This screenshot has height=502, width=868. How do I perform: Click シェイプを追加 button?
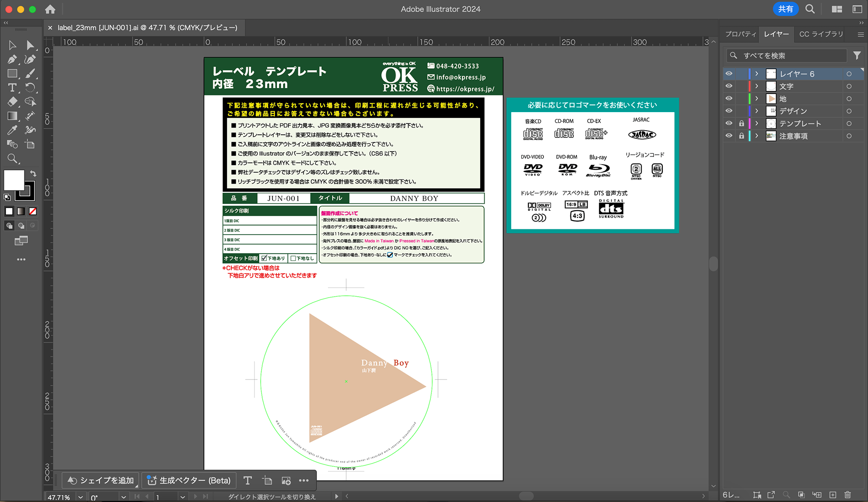[x=101, y=480]
